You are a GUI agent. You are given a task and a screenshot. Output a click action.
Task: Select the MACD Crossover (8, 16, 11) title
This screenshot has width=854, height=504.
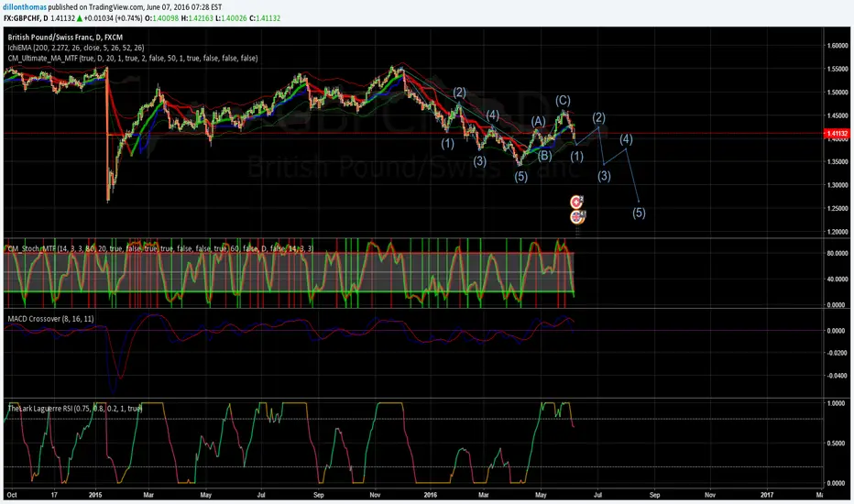click(50, 319)
